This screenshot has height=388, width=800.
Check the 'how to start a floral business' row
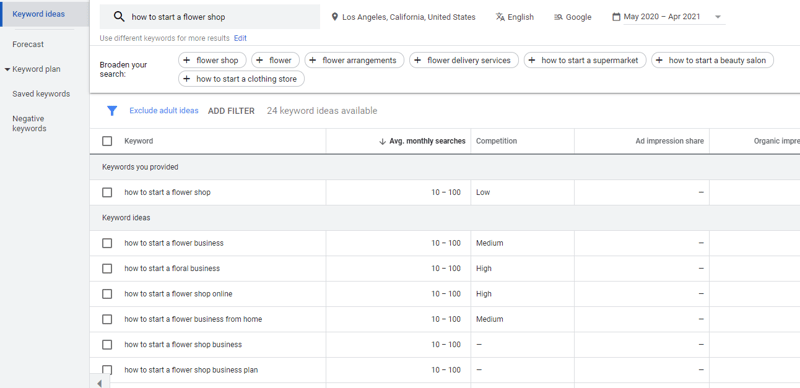click(107, 269)
